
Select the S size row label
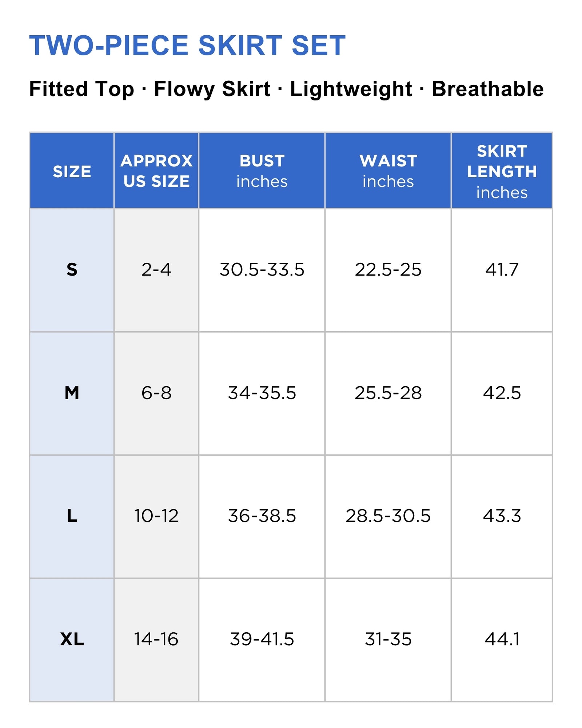(x=72, y=270)
